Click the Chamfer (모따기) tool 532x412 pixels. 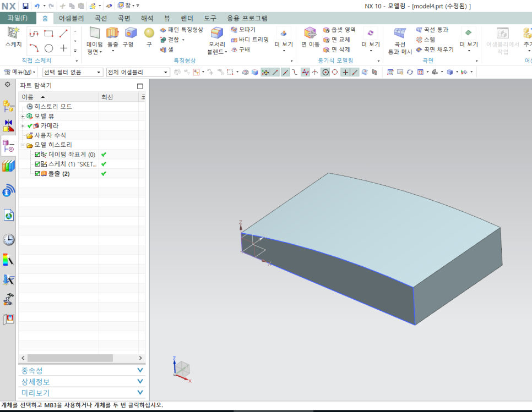point(243,30)
